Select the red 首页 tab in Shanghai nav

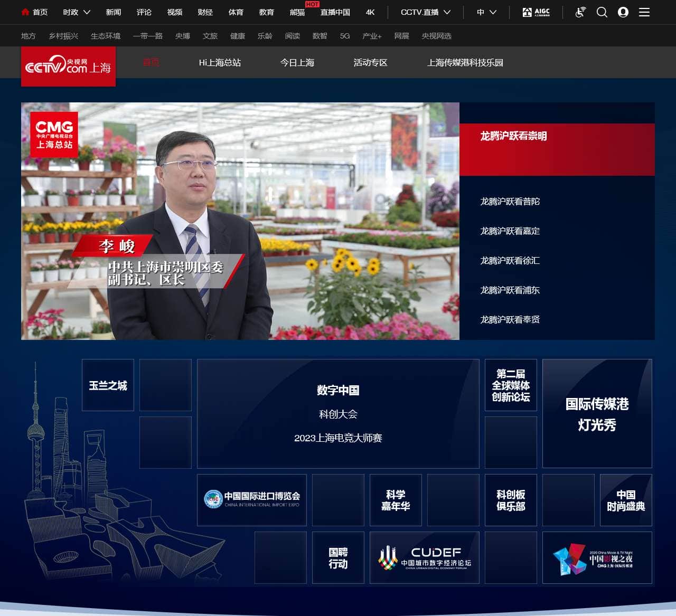pyautogui.click(x=151, y=62)
